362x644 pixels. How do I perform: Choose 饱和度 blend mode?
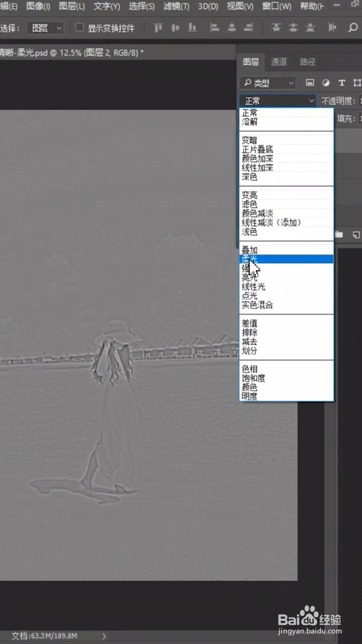(x=286, y=378)
